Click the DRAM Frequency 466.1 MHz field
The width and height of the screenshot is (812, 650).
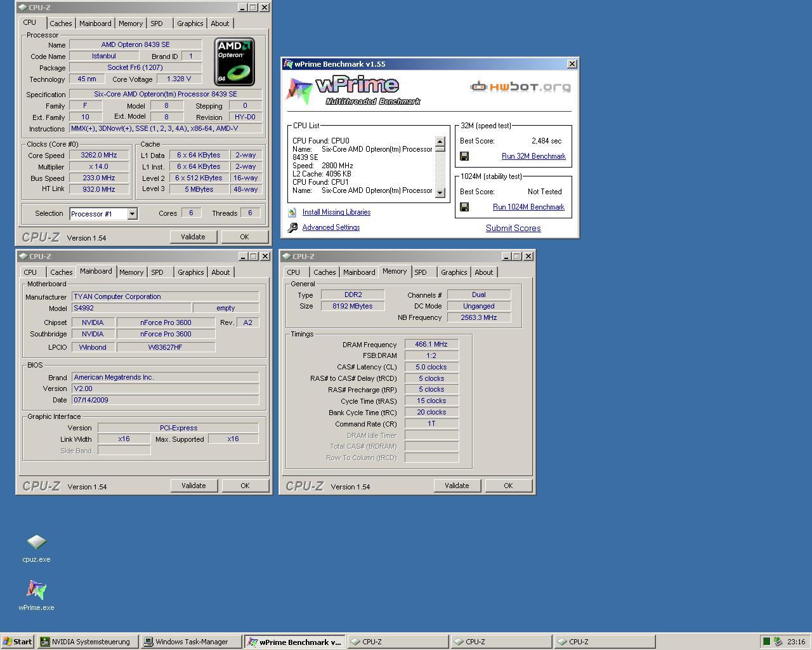click(x=431, y=345)
